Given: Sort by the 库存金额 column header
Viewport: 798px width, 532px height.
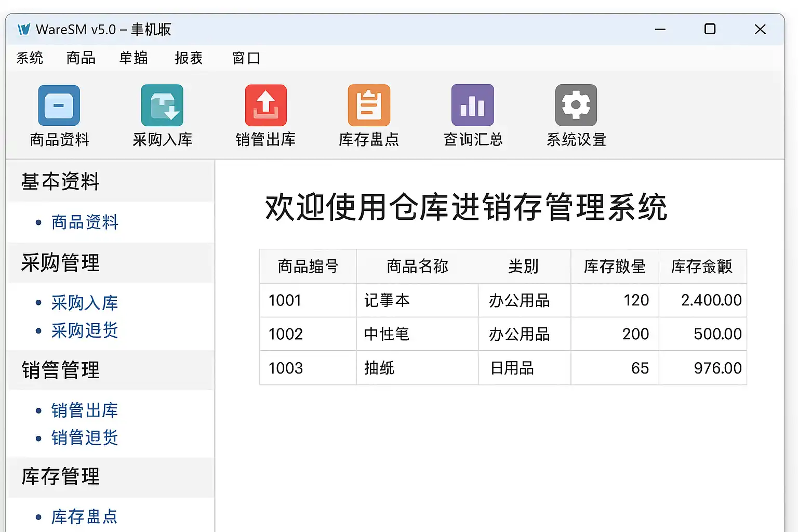Looking at the screenshot, I should (x=702, y=267).
